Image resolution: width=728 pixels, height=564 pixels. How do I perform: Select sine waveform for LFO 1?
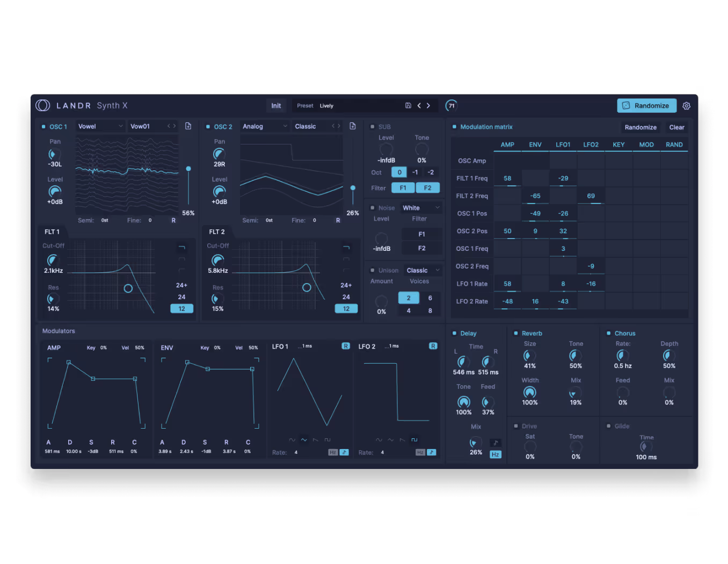tap(292, 440)
